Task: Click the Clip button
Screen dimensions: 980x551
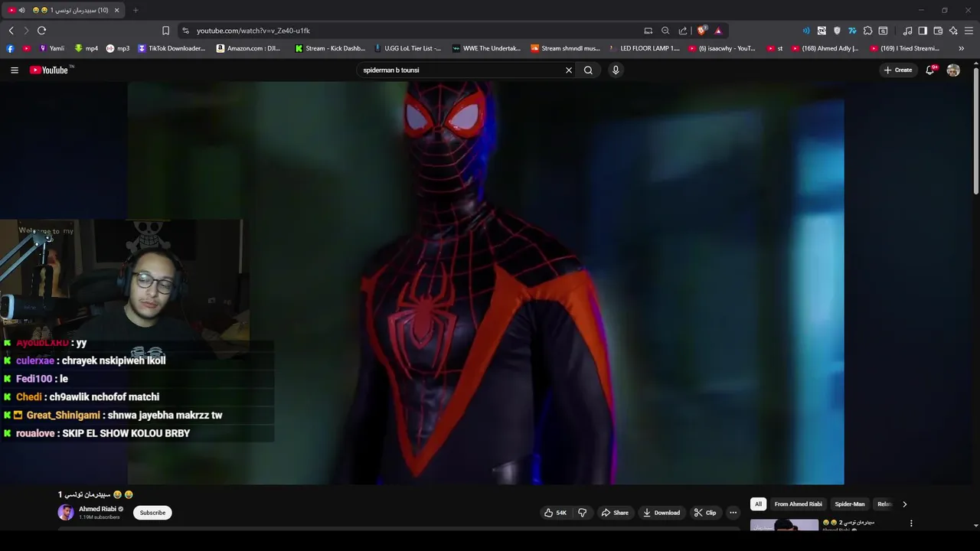Action: click(x=705, y=513)
